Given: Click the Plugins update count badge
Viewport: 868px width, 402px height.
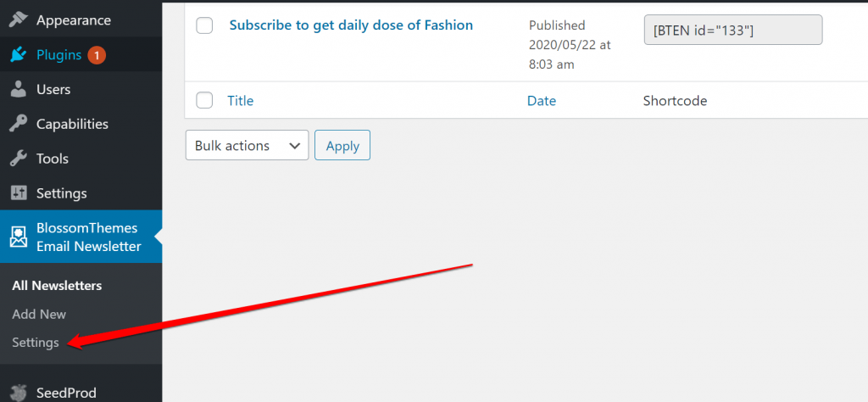Looking at the screenshot, I should pos(96,55).
